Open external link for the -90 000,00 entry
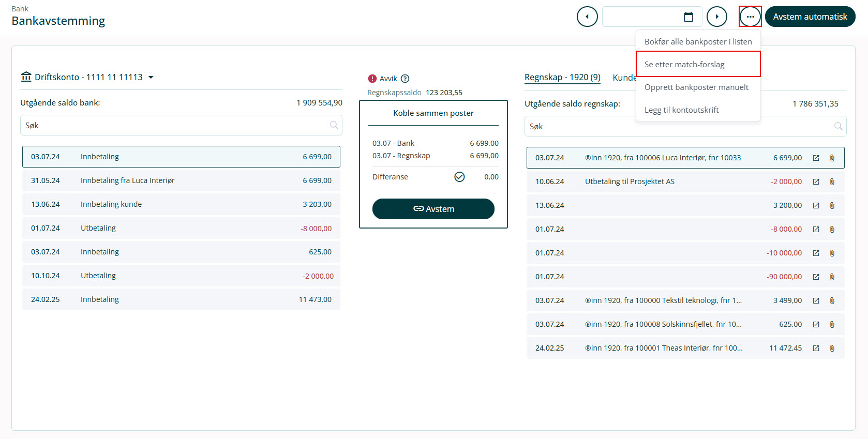This screenshot has height=439, width=868. (x=816, y=277)
